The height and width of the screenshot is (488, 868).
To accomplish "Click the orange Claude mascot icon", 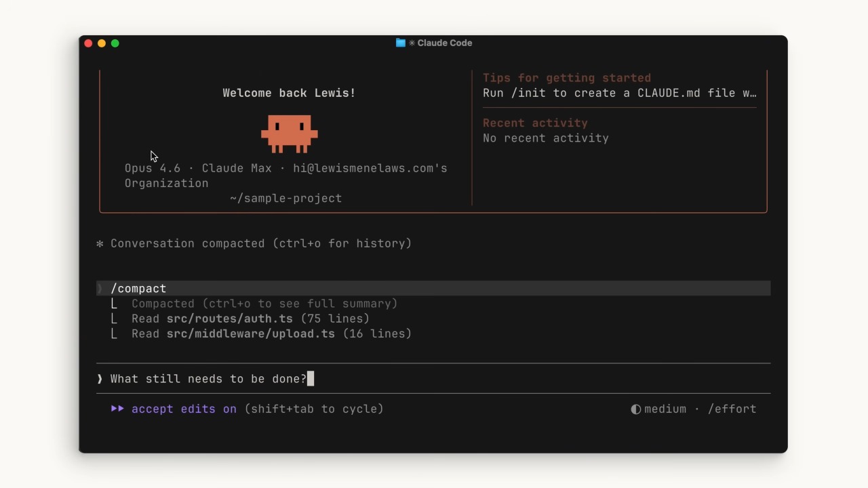I will pos(290,134).
